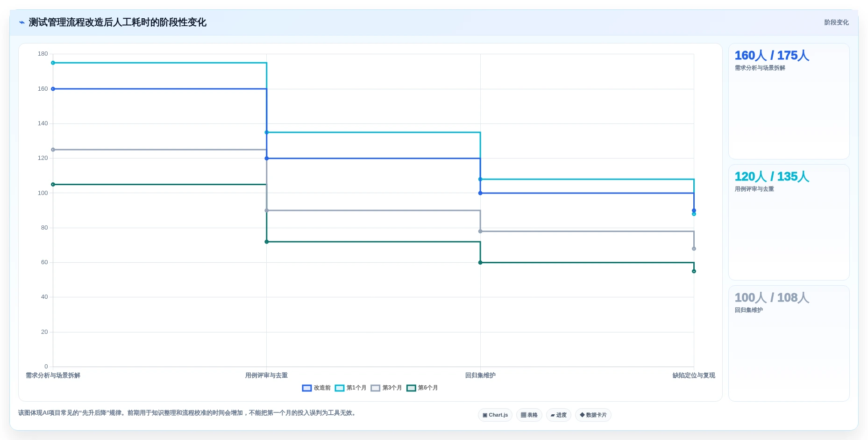Click the 第3个月 data point at 78
Screen dimensions: 868x440
[480, 231]
